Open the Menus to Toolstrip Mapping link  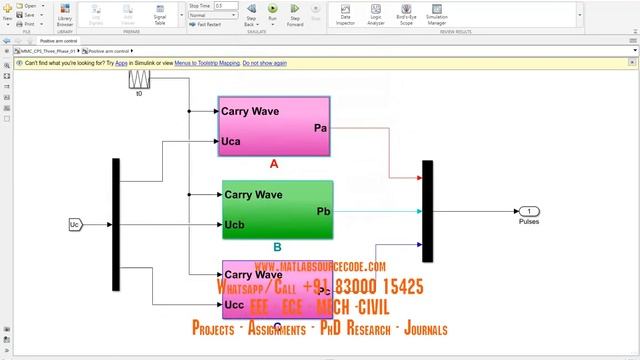coord(207,63)
